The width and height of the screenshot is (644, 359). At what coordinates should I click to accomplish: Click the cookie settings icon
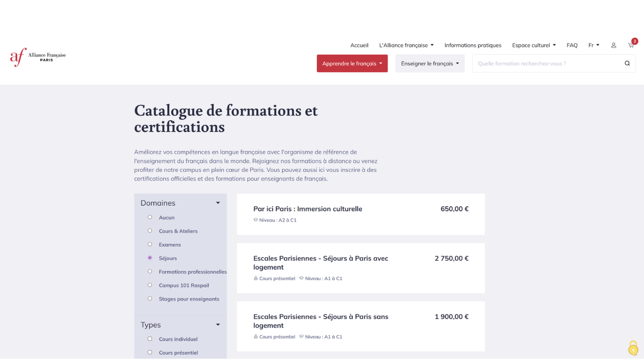pyautogui.click(x=633, y=348)
